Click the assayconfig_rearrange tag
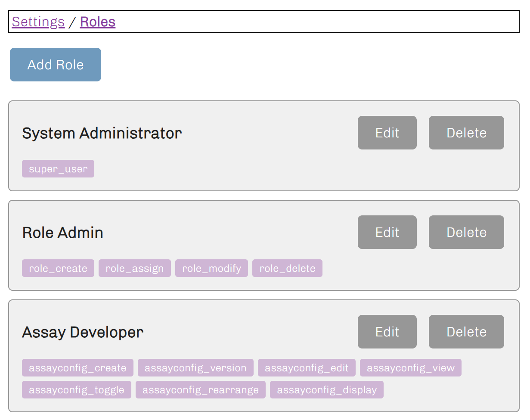530x420 pixels. tap(201, 390)
